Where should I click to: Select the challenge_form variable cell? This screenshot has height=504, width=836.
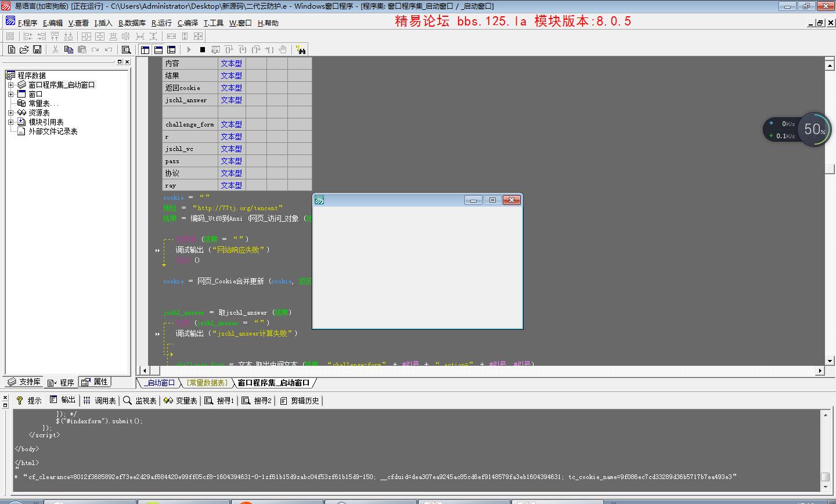[190, 124]
